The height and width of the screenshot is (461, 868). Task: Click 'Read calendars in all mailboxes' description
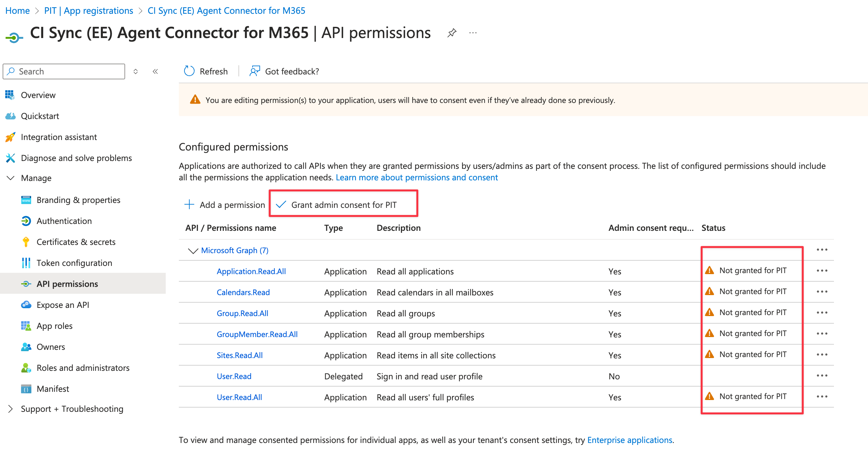[x=435, y=292]
